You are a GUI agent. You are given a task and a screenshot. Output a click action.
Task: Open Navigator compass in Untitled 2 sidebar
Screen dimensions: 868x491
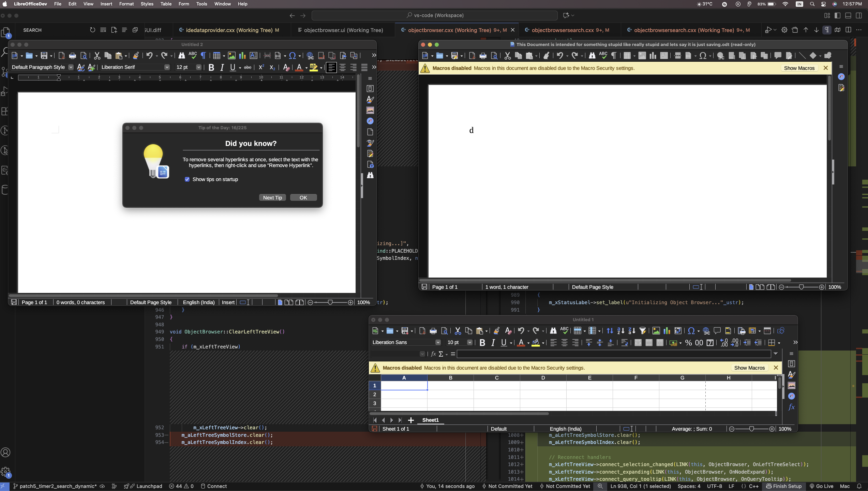pos(370,121)
